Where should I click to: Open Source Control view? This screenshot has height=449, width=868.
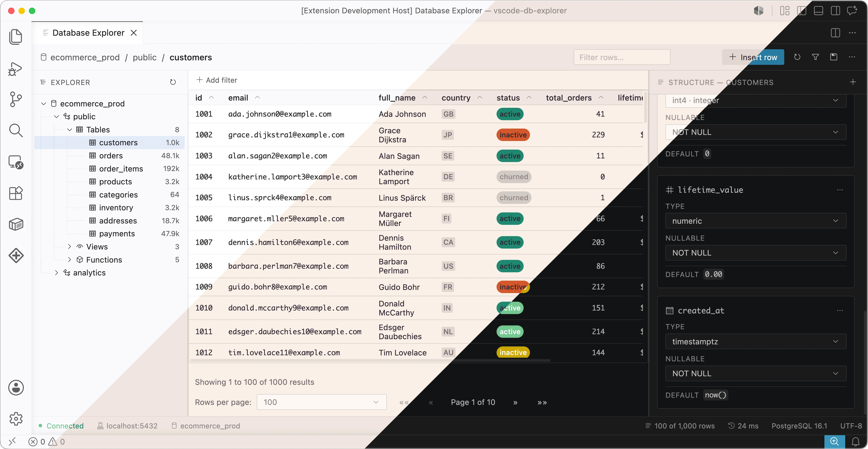(x=16, y=99)
